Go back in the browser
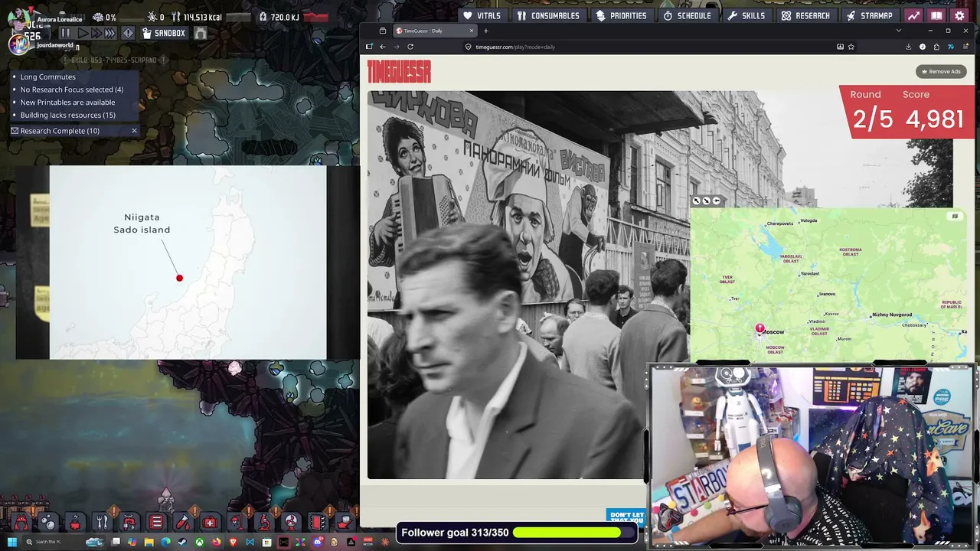 [x=383, y=47]
